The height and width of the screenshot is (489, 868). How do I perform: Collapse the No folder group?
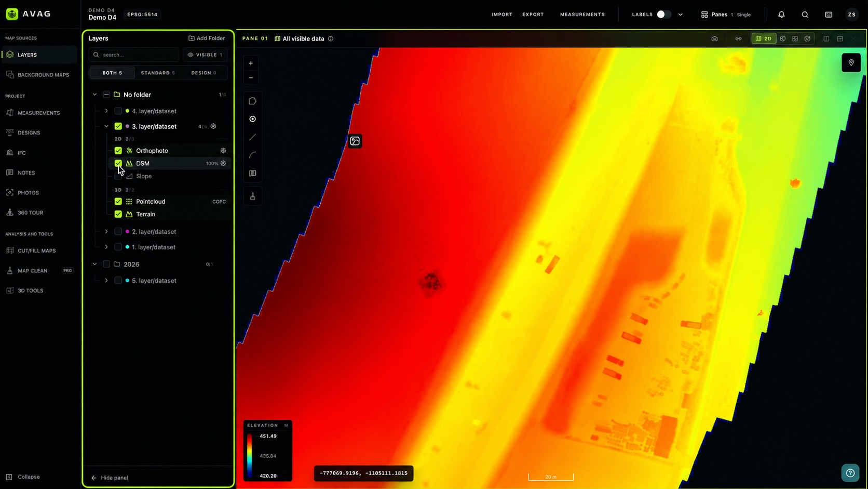click(x=94, y=95)
